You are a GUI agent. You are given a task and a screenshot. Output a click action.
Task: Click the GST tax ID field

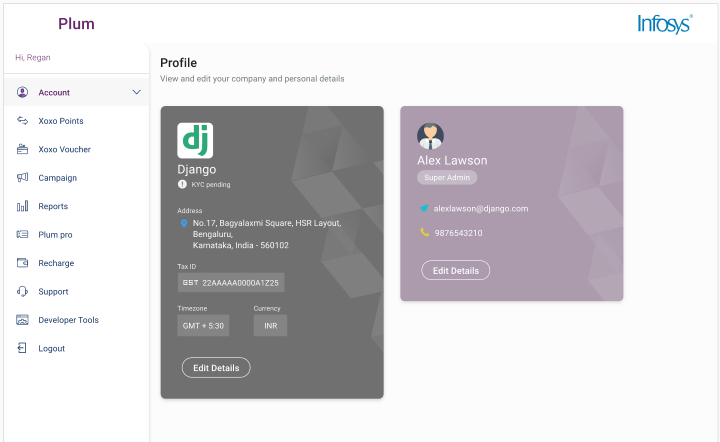pos(231,283)
